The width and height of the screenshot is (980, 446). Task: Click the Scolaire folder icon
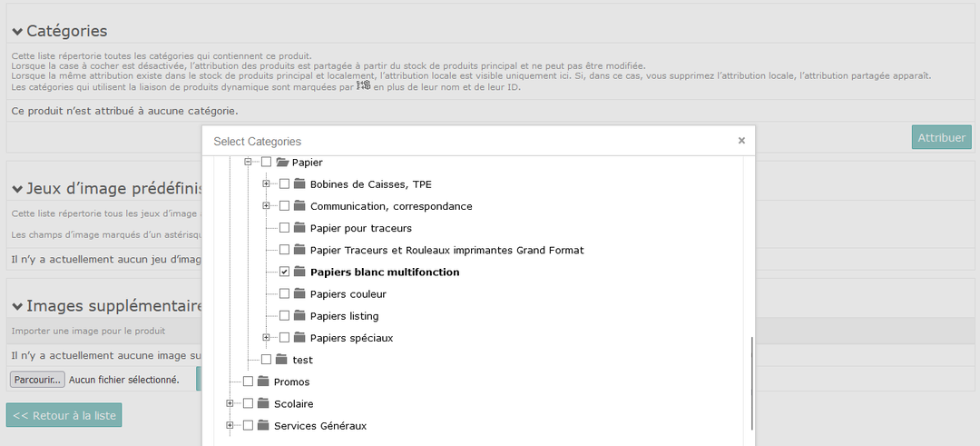click(263, 403)
